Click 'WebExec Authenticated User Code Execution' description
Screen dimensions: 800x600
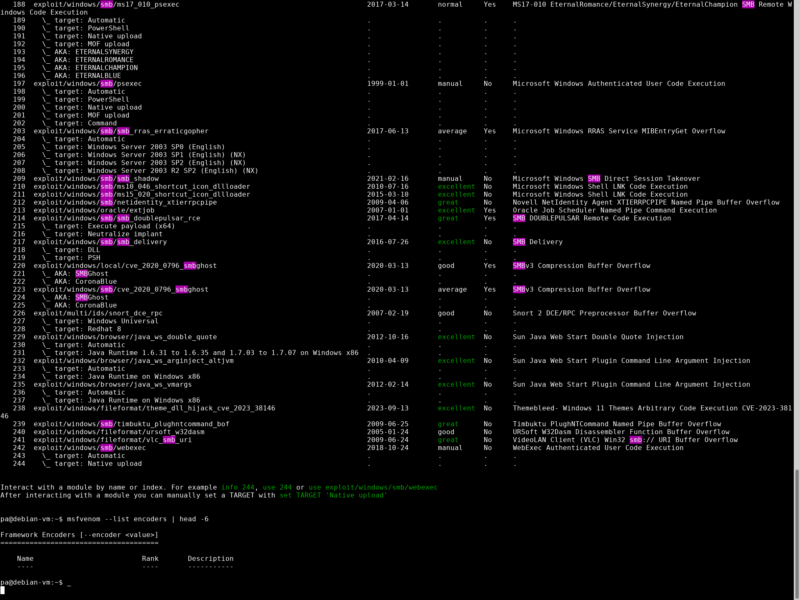[598, 447]
